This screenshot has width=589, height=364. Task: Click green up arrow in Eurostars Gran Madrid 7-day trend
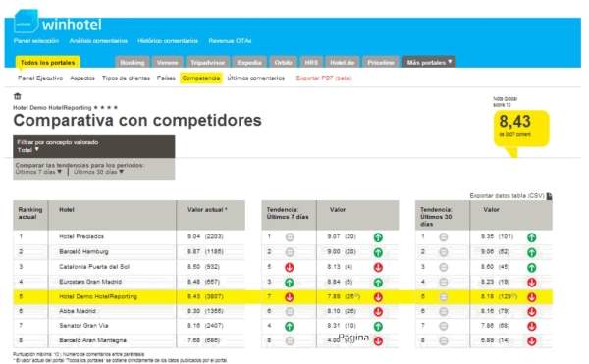pyautogui.click(x=290, y=283)
